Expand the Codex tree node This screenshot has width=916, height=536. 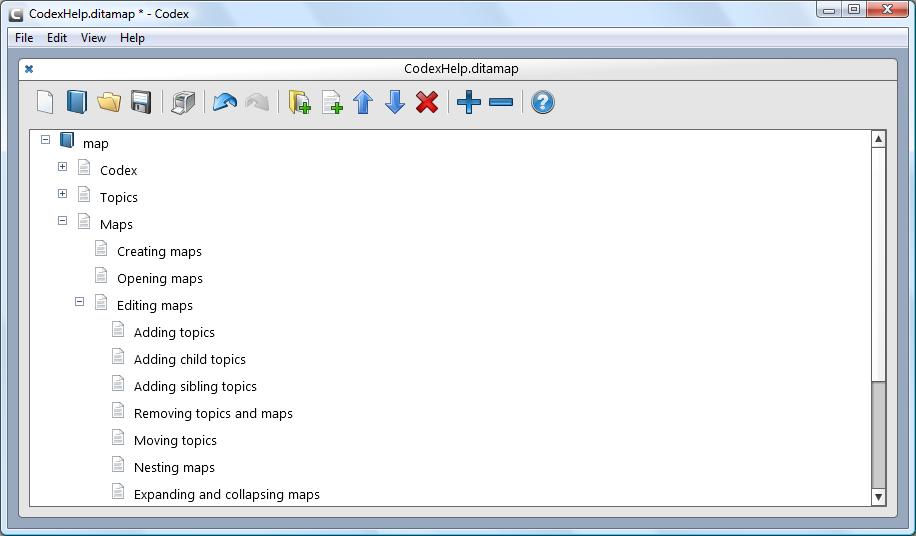tap(63, 167)
